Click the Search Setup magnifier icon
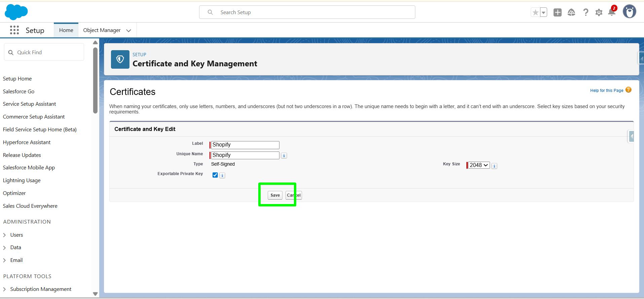 pyautogui.click(x=210, y=12)
